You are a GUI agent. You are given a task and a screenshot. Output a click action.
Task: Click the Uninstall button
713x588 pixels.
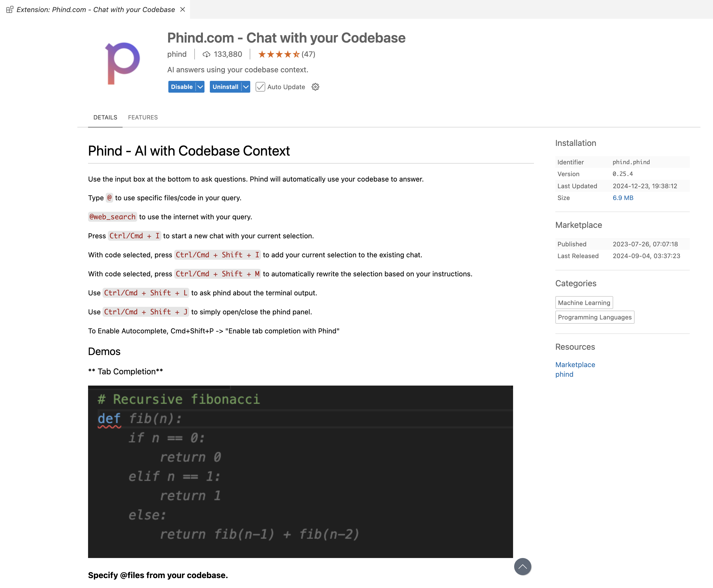tap(225, 87)
